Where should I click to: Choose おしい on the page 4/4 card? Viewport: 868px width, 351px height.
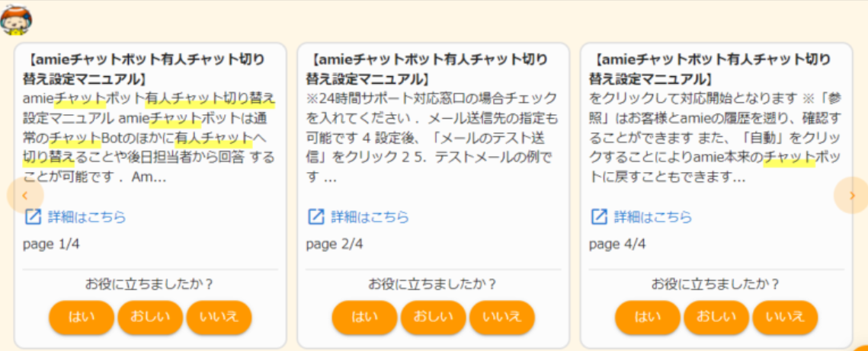point(716,317)
